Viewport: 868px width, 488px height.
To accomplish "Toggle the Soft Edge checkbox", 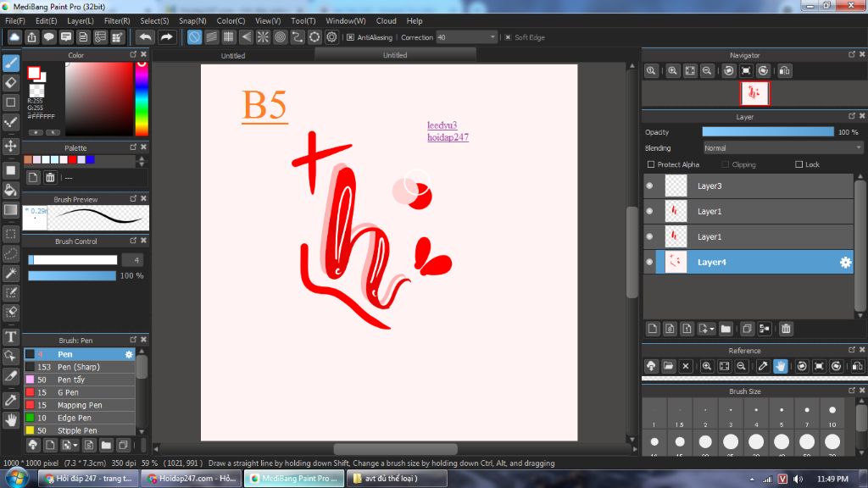I will click(x=508, y=37).
